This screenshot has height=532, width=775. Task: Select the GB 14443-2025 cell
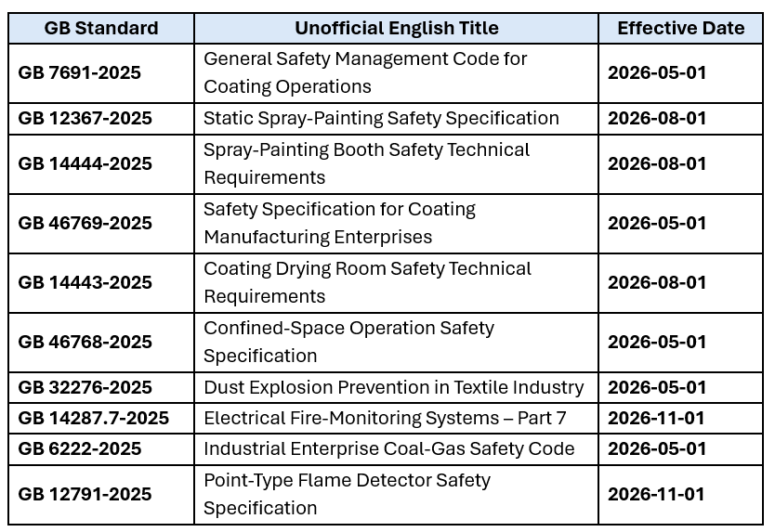[x=85, y=282]
